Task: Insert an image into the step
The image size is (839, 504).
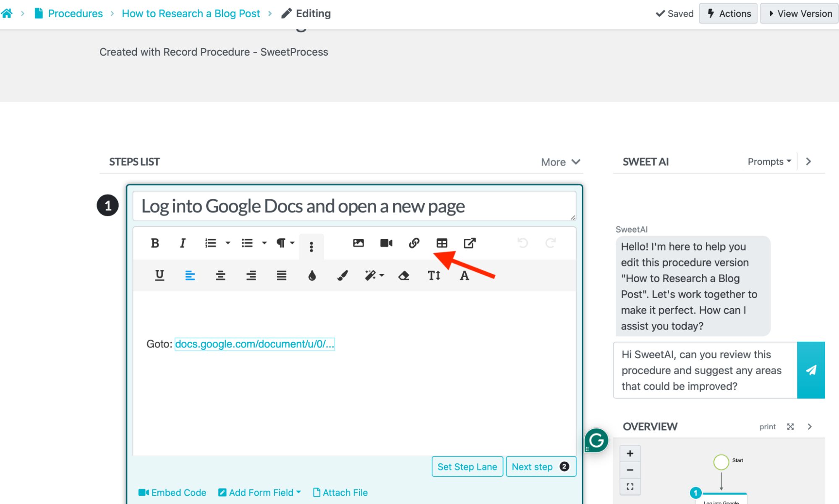Action: (x=358, y=243)
